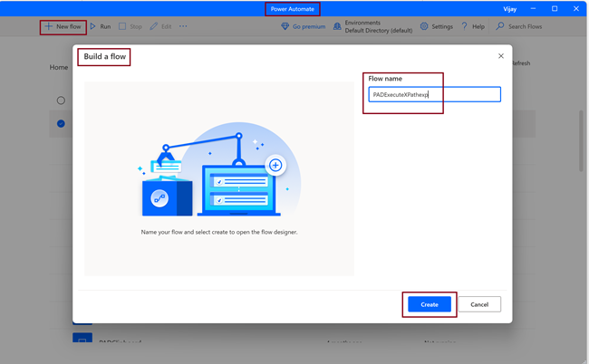Click the Stop toolbar button

click(x=130, y=26)
